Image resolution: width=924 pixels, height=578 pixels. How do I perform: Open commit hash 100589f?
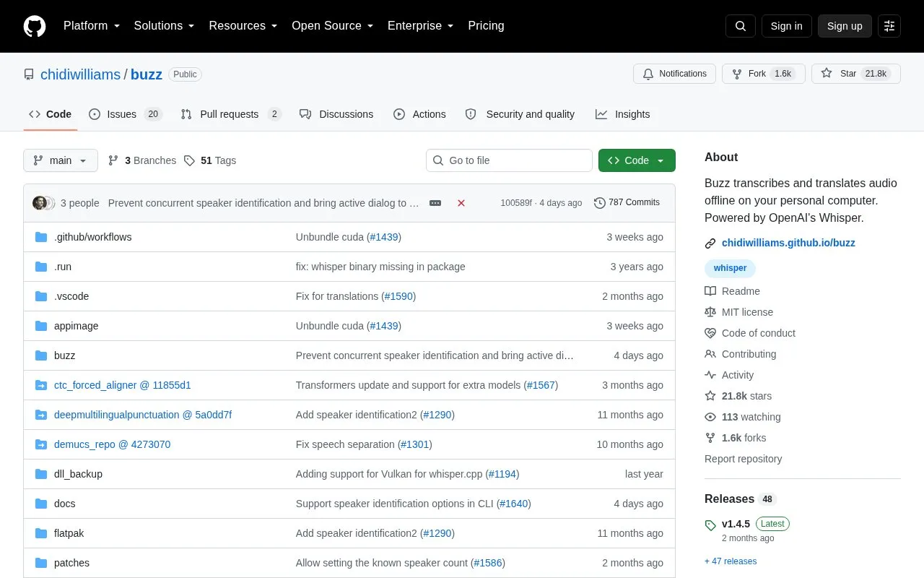pyautogui.click(x=516, y=203)
